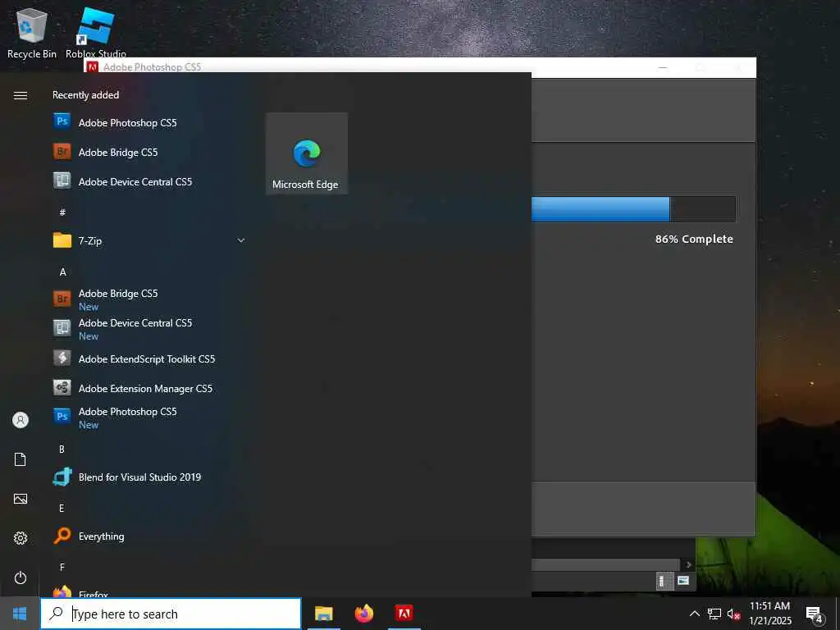Open the Microsoft Edge tile

tap(307, 153)
